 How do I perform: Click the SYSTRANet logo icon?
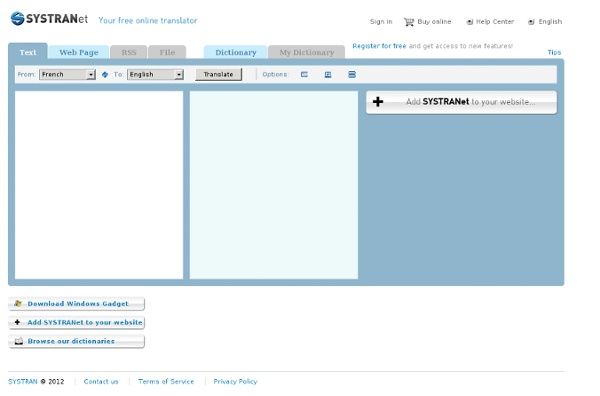(18, 18)
